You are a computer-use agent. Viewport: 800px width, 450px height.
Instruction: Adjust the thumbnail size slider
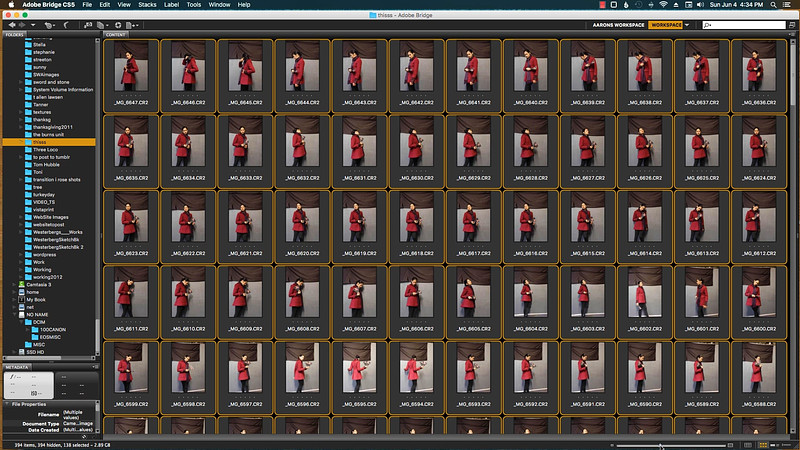(660, 444)
